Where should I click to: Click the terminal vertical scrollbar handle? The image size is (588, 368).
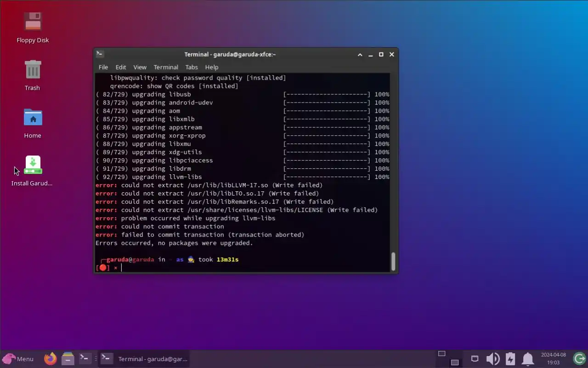tap(393, 261)
